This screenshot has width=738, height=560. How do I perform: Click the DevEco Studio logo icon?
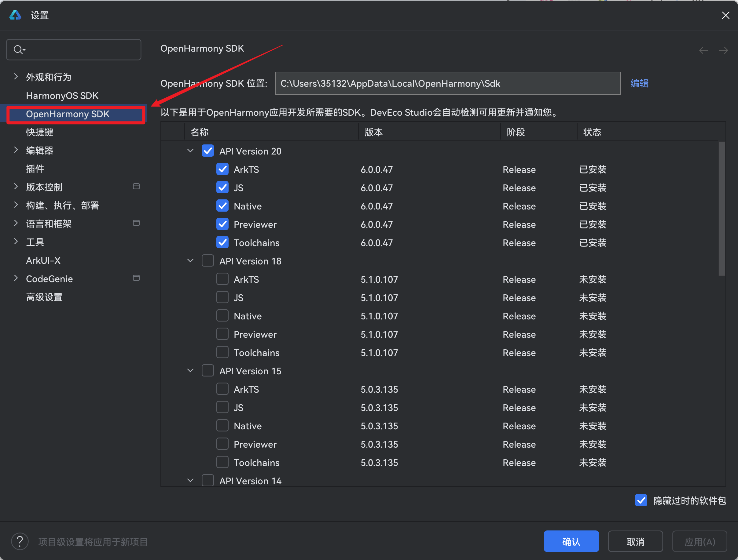click(15, 15)
